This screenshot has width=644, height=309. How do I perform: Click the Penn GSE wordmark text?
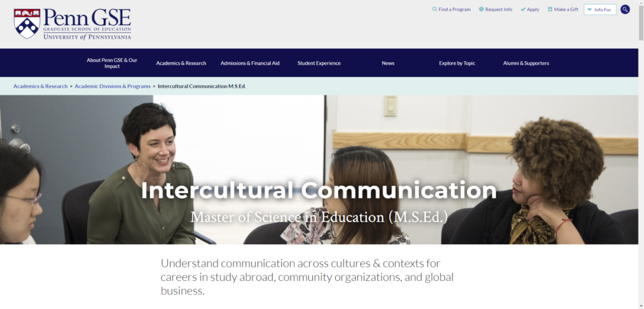[x=87, y=18]
